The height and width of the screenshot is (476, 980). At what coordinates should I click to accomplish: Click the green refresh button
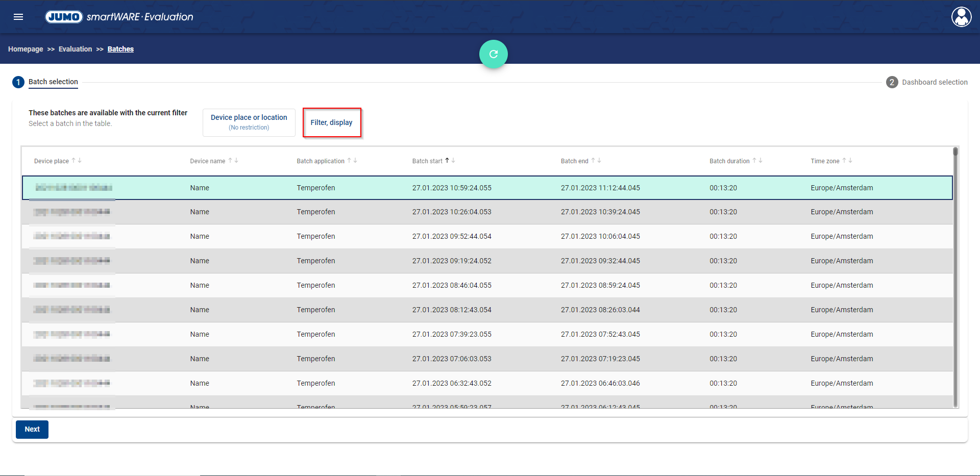coord(493,54)
